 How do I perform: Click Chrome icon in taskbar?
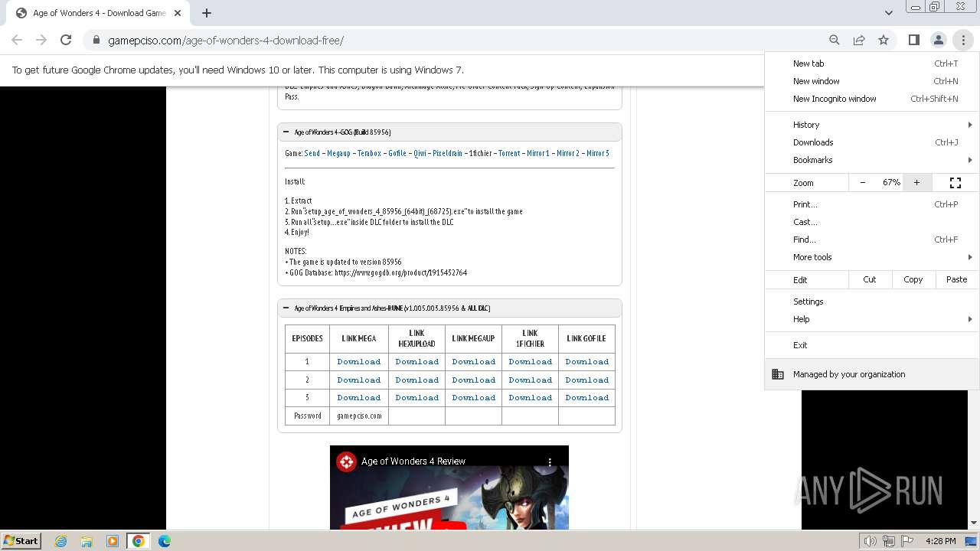(x=139, y=541)
